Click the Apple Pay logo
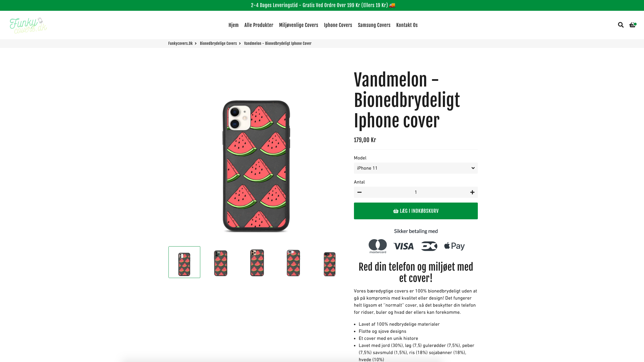Image resolution: width=644 pixels, height=362 pixels. (454, 246)
